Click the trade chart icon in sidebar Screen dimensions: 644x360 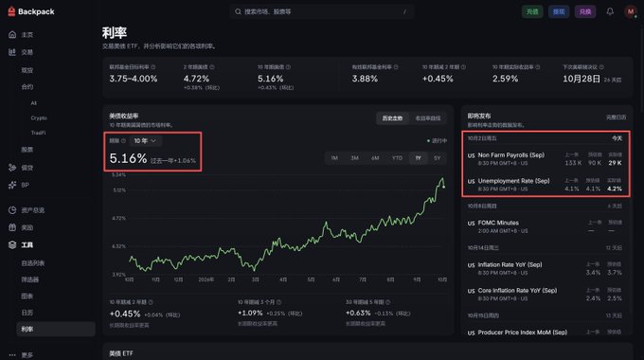tap(12, 52)
